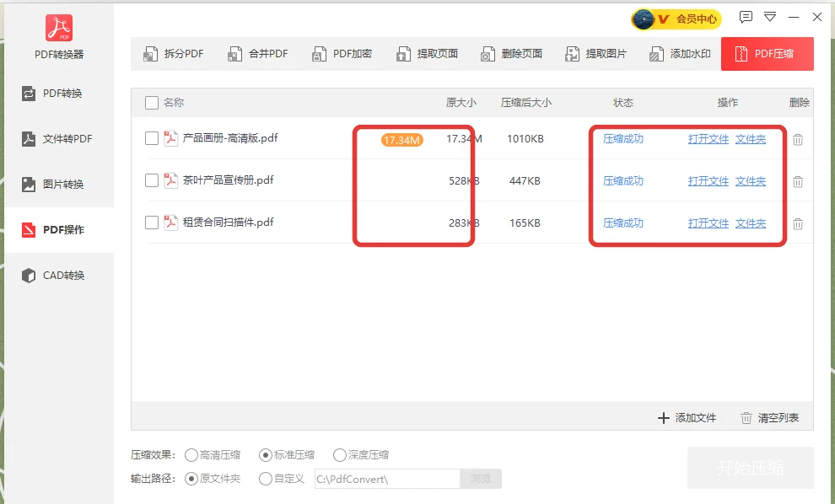Switch to the 添加水印 tab
The width and height of the screenshot is (835, 504).
tap(680, 54)
